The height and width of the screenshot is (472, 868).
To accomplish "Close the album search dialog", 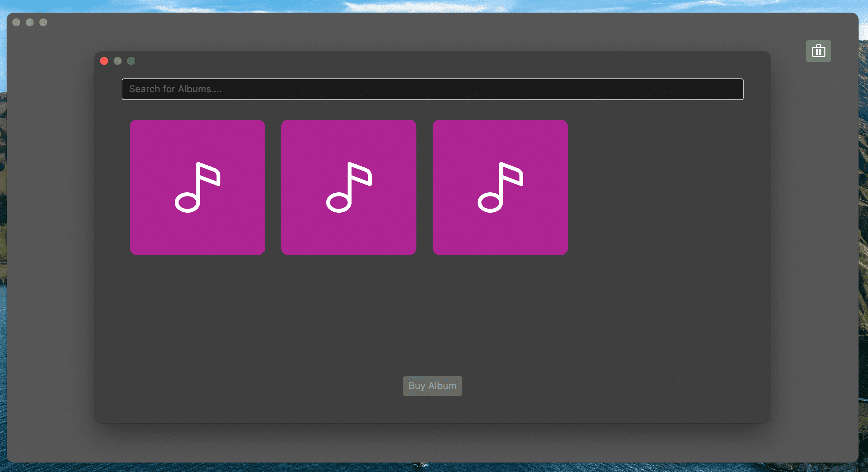I will (x=104, y=61).
